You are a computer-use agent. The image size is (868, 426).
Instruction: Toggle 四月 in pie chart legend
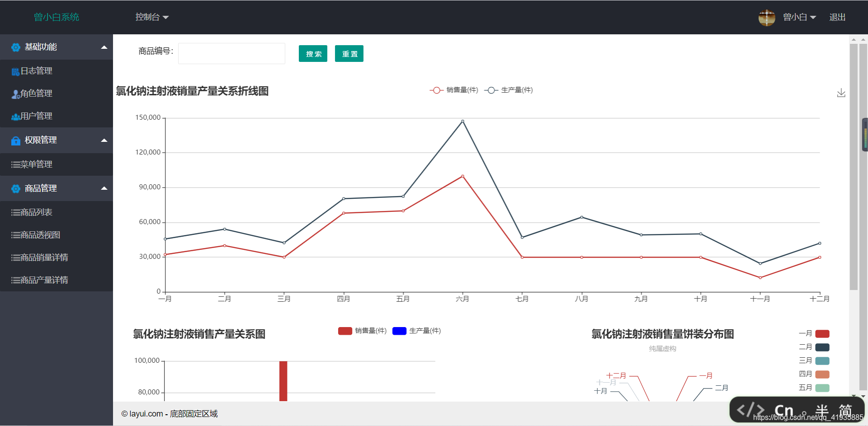[814, 375]
